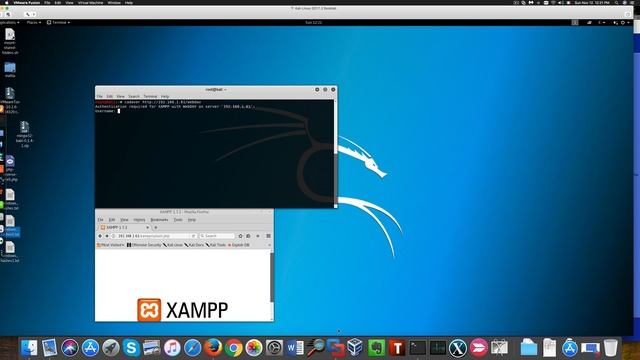Open Terminal window Edit menu
Viewport: 640px width, 360px height.
pyautogui.click(x=109, y=96)
